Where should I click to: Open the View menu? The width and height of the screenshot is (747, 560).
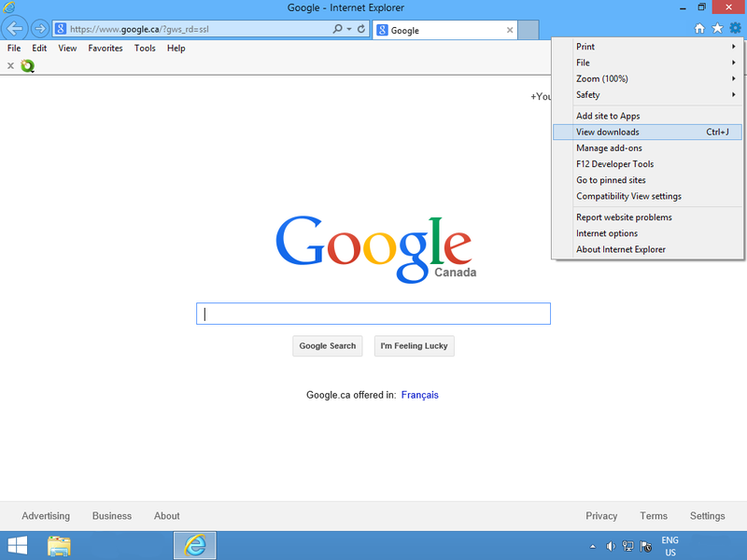(x=67, y=49)
